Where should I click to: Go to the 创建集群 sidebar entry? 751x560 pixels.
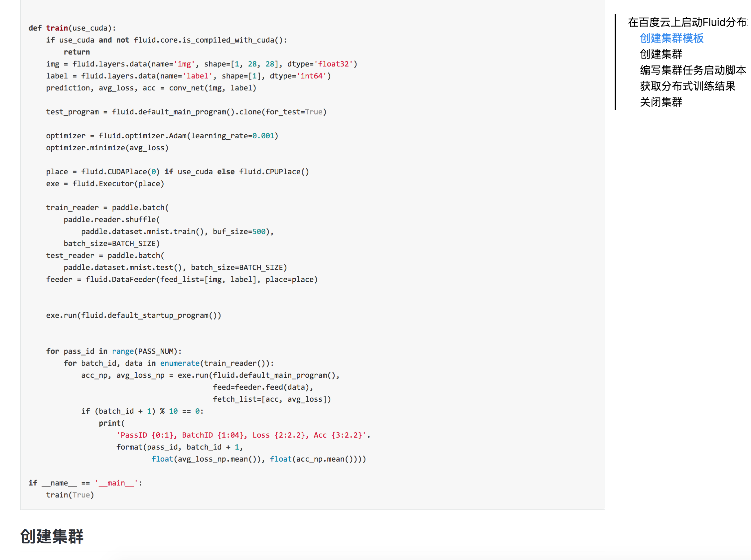click(661, 54)
